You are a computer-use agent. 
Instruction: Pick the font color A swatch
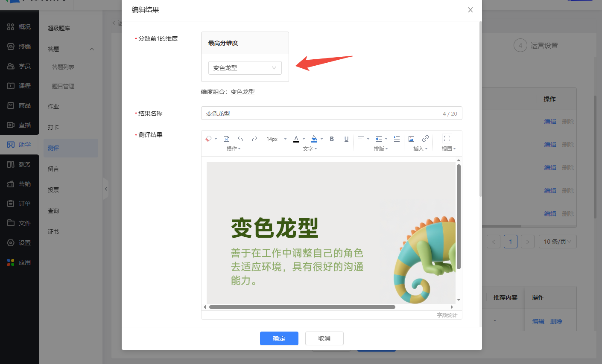tap(296, 139)
